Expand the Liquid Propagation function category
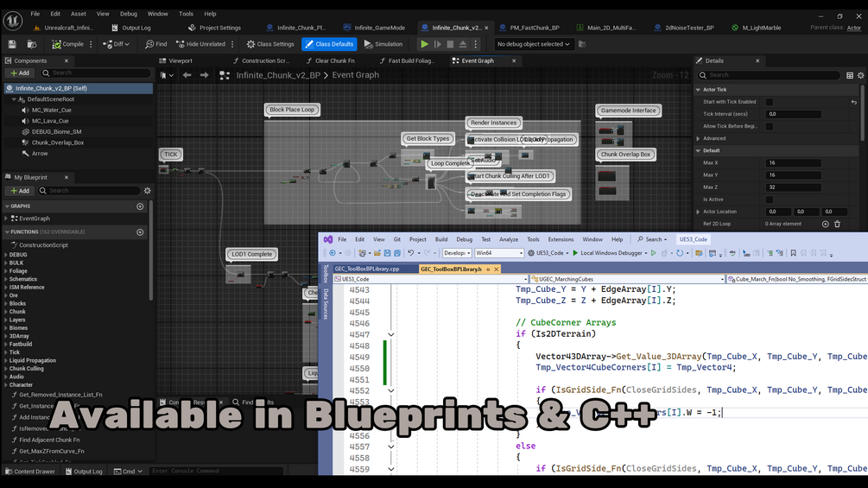Viewport: 868px width, 488px height. click(6, 361)
